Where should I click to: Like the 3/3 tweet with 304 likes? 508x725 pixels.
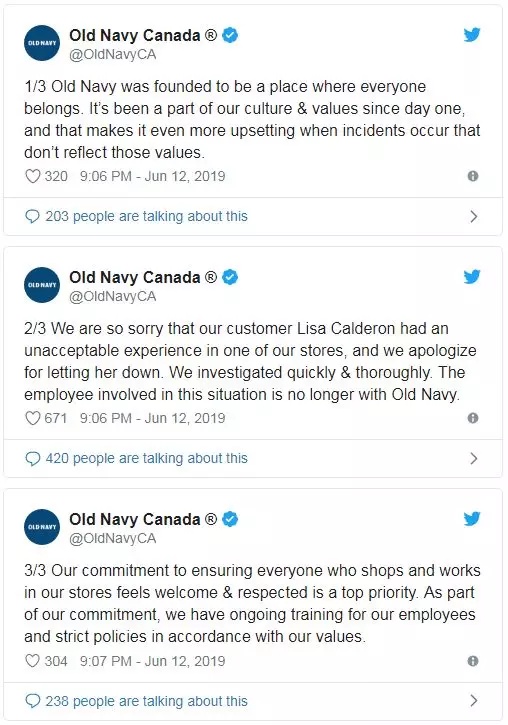(32, 661)
